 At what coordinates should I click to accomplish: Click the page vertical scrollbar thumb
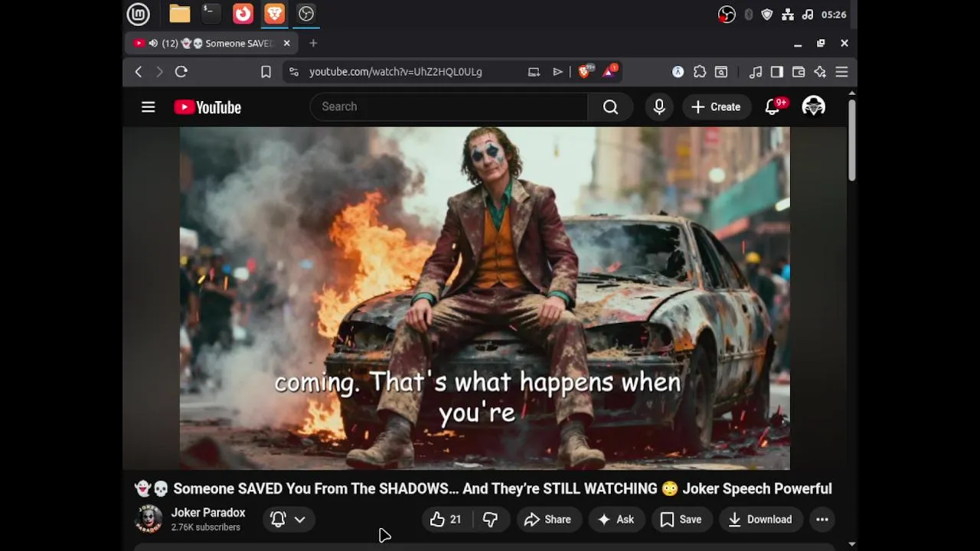click(852, 140)
